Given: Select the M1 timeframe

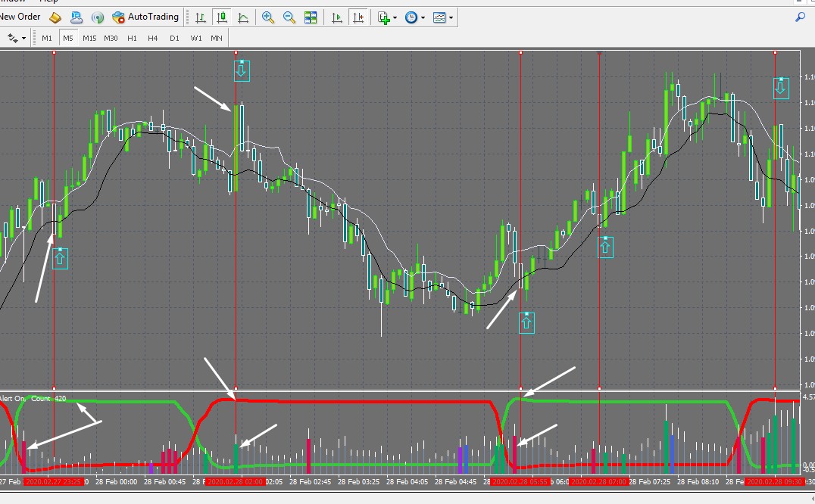Looking at the screenshot, I should [x=47, y=38].
